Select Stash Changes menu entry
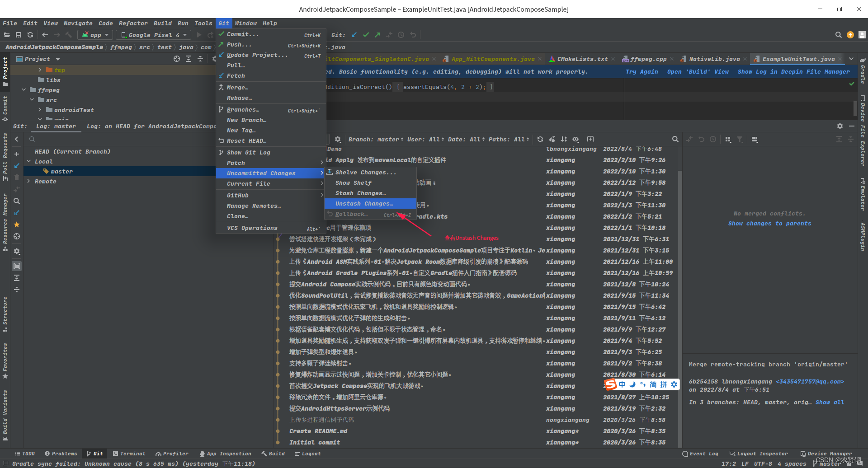868x468 pixels. click(x=370, y=193)
